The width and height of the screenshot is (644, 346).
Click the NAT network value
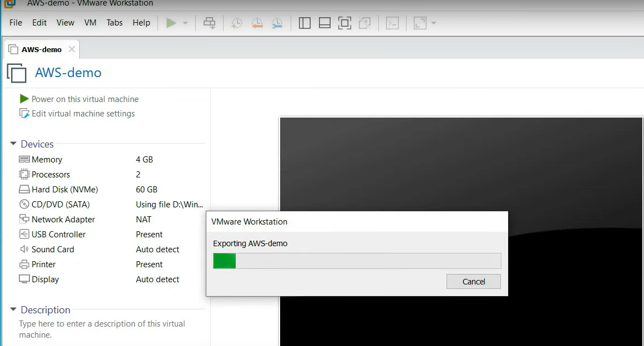143,220
